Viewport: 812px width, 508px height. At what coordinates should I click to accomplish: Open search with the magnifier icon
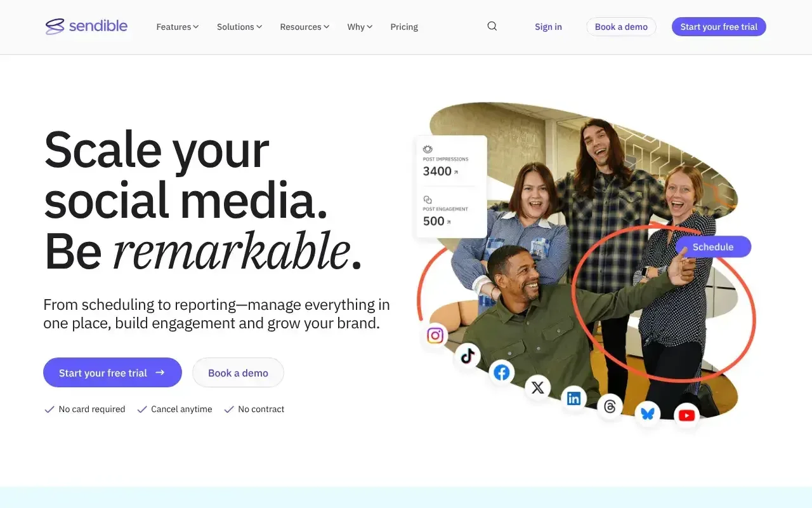coord(492,27)
